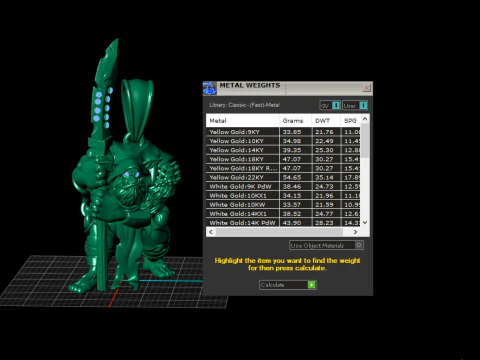Click the table's horizontal scrollbar thumb

coord(279,232)
